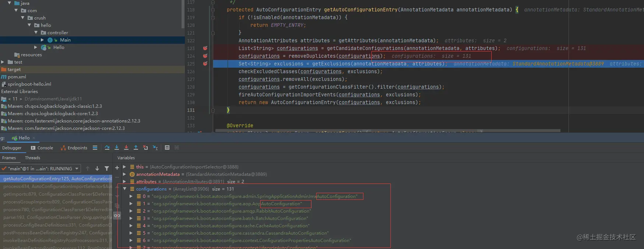Click the fold end marker on line 131
Screen dimensions: 644x249
[x=213, y=110]
